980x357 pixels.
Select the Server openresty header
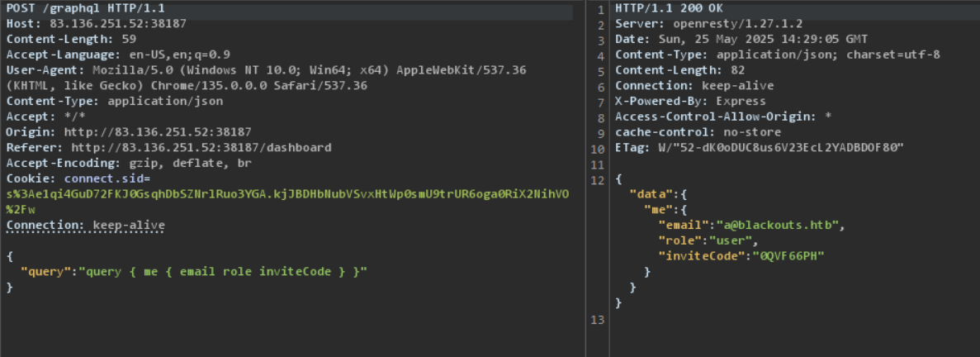click(x=697, y=23)
